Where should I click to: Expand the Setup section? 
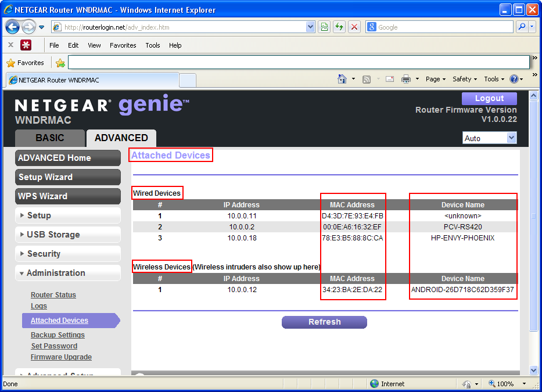click(x=68, y=215)
